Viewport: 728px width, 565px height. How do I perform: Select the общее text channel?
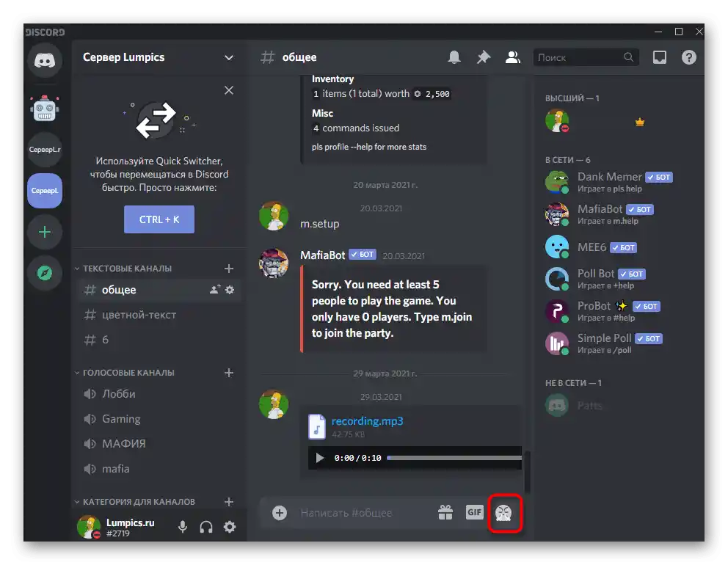tap(160, 290)
